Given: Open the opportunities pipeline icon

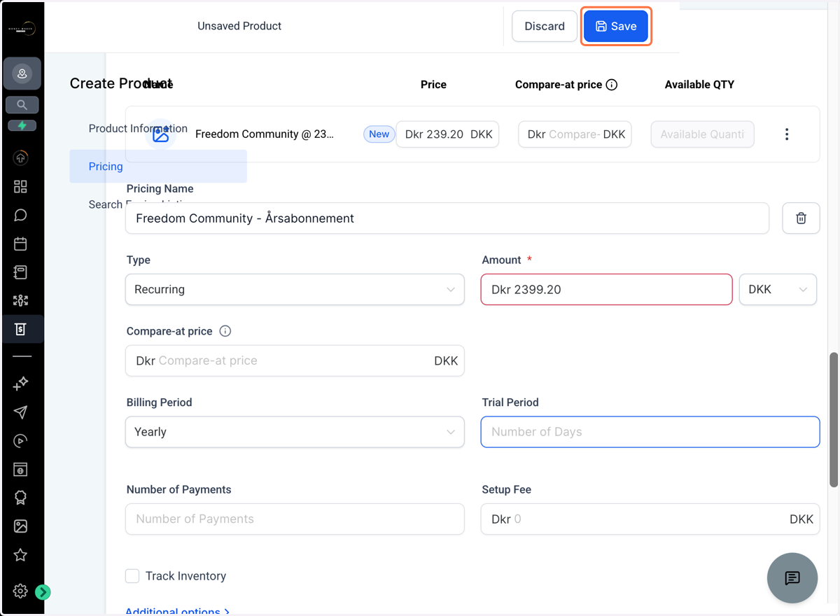Looking at the screenshot, I should [20, 300].
